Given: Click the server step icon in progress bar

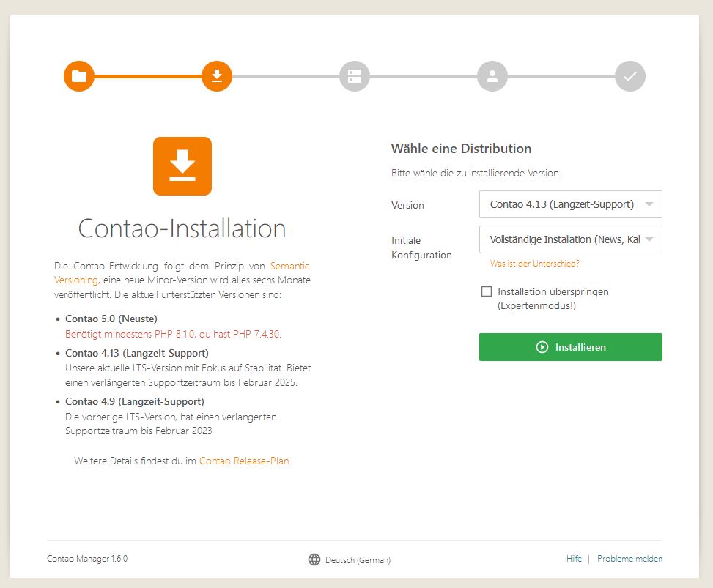Looking at the screenshot, I should pyautogui.click(x=355, y=76).
